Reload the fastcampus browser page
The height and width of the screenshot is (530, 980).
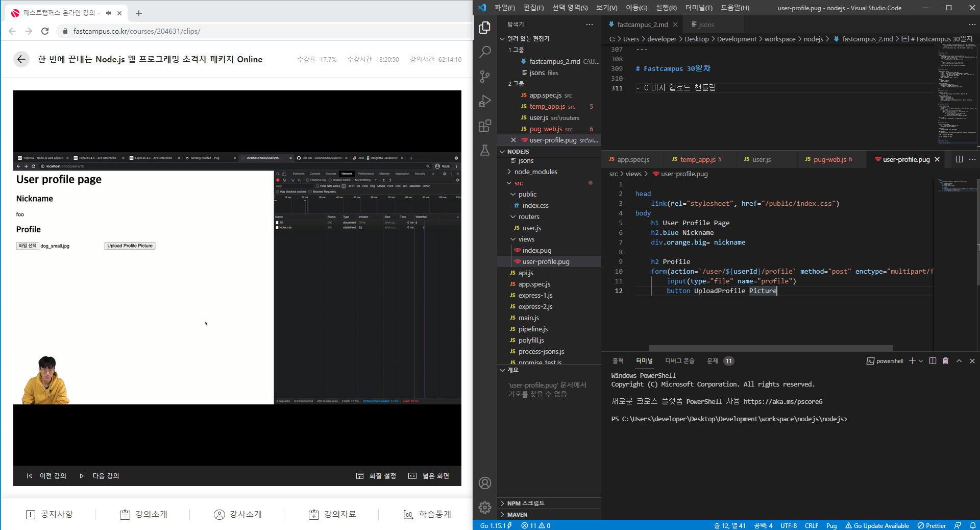pos(45,31)
